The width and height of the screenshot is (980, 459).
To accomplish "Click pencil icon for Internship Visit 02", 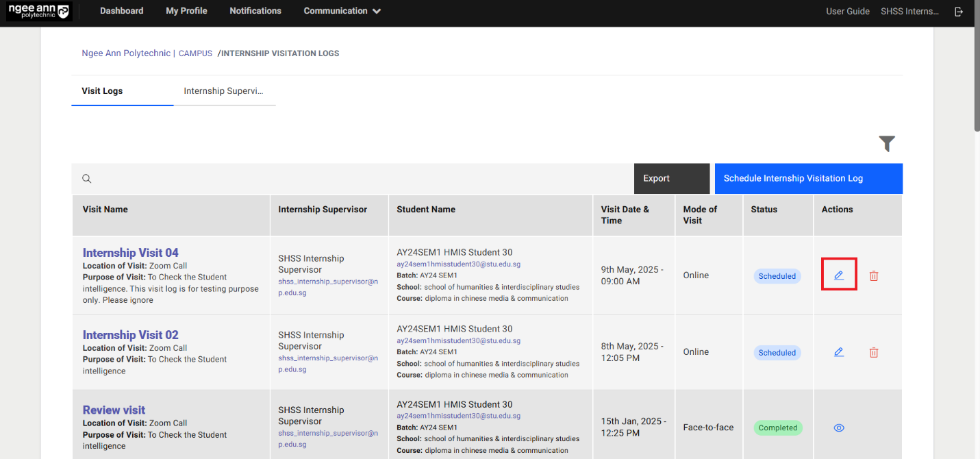I will click(839, 352).
